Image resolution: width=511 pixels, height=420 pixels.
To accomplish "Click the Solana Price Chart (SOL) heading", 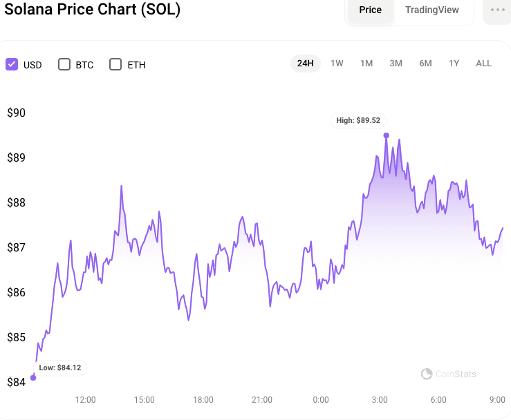I will coord(93,10).
